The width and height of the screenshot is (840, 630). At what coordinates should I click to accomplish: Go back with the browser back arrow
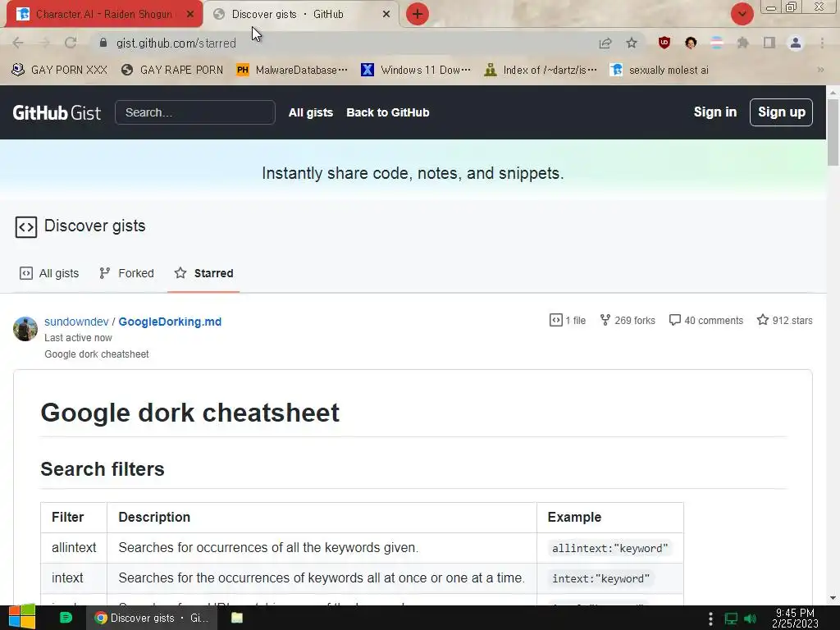tap(18, 43)
